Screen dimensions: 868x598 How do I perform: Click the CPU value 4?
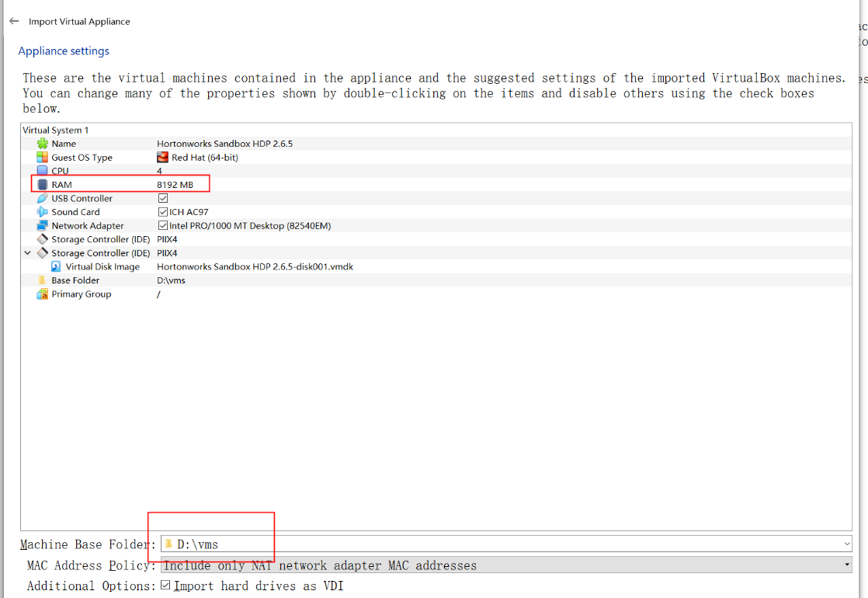pos(159,171)
